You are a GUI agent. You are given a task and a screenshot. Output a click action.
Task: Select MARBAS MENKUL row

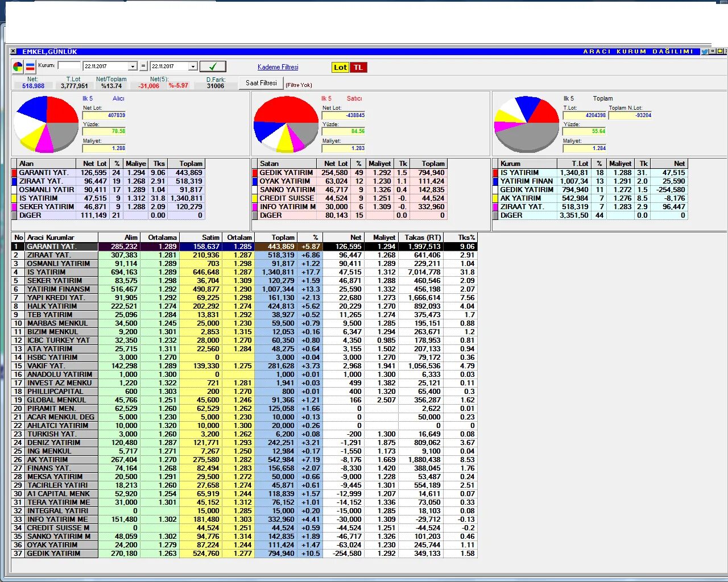click(245, 323)
